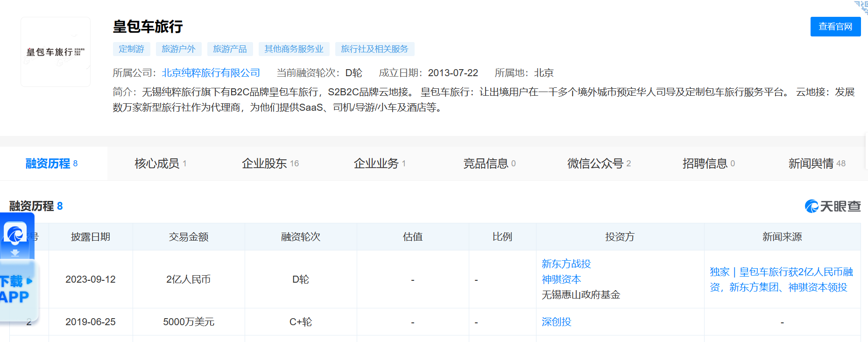Switch to the 企业股东 tab
The width and height of the screenshot is (868, 342).
(270, 164)
